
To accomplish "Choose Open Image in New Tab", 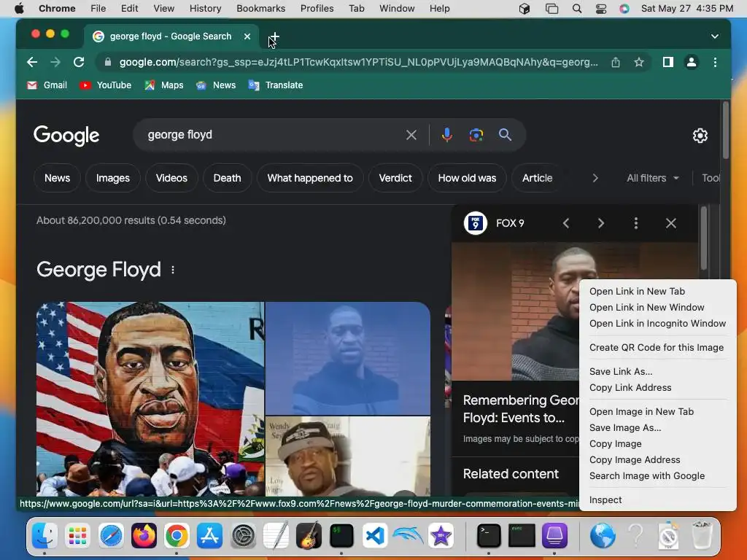I will coord(641,412).
